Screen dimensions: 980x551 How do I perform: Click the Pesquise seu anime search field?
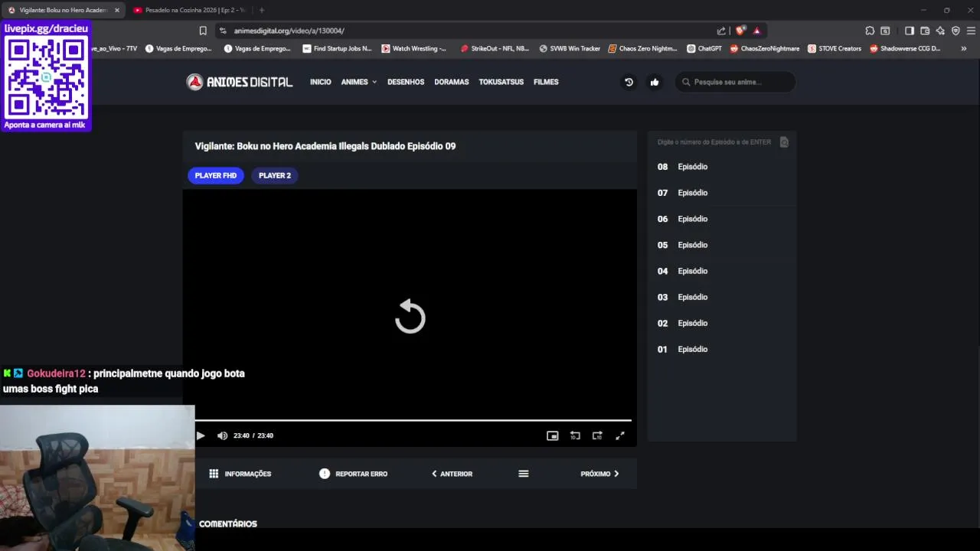[735, 82]
